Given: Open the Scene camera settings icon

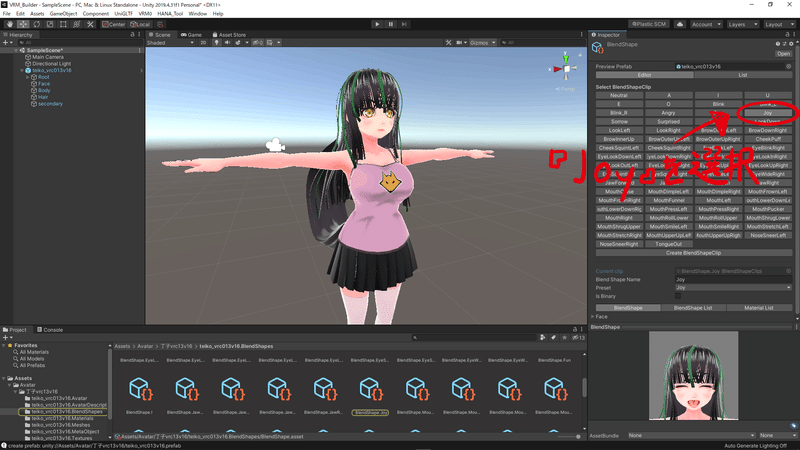Looking at the screenshot, I should (x=459, y=43).
